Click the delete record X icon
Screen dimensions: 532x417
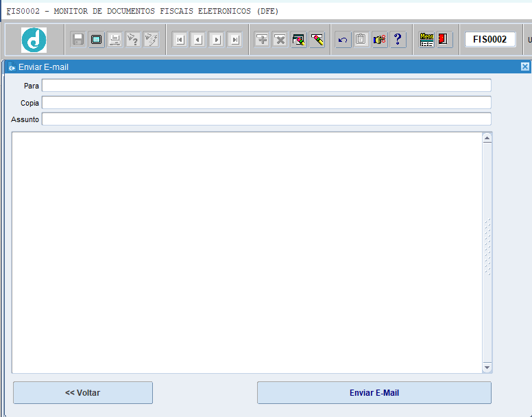pos(280,40)
